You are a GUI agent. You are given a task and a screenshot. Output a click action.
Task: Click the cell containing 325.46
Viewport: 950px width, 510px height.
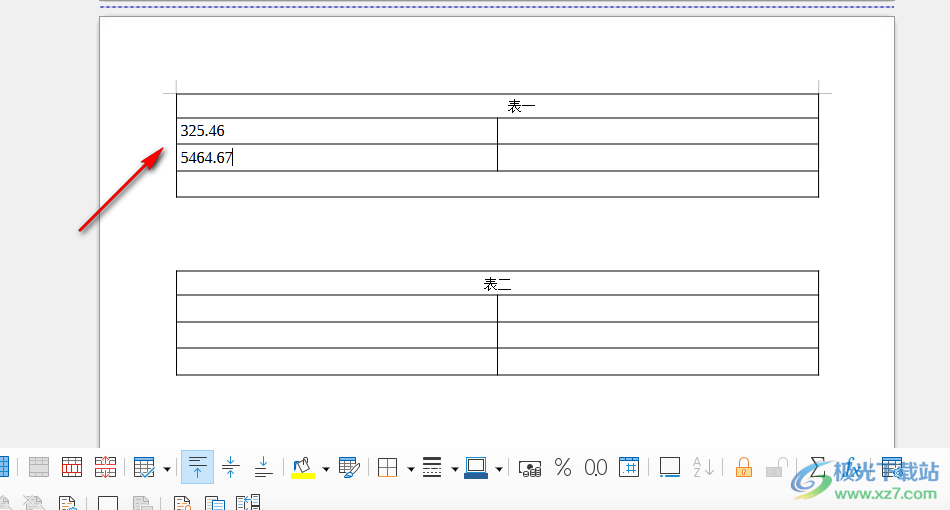(337, 131)
